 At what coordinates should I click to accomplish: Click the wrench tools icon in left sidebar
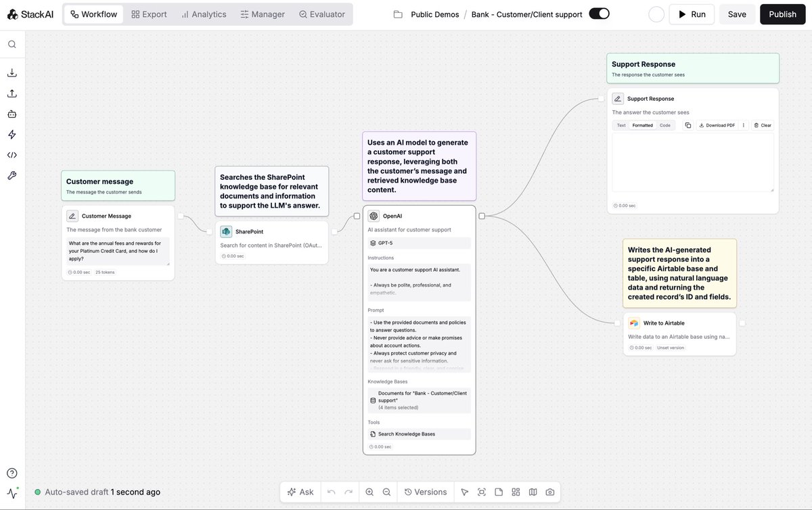12,175
